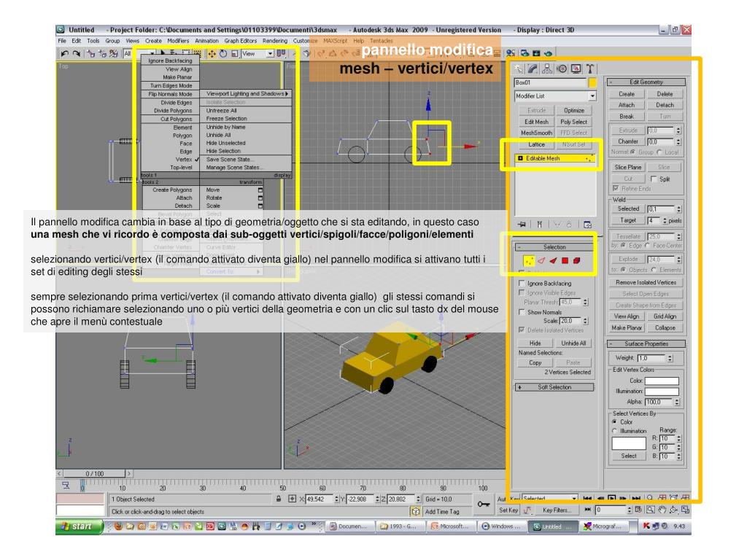Open the View reference coordinate dropdown
This screenshot has height=560, width=747.
coord(270,54)
